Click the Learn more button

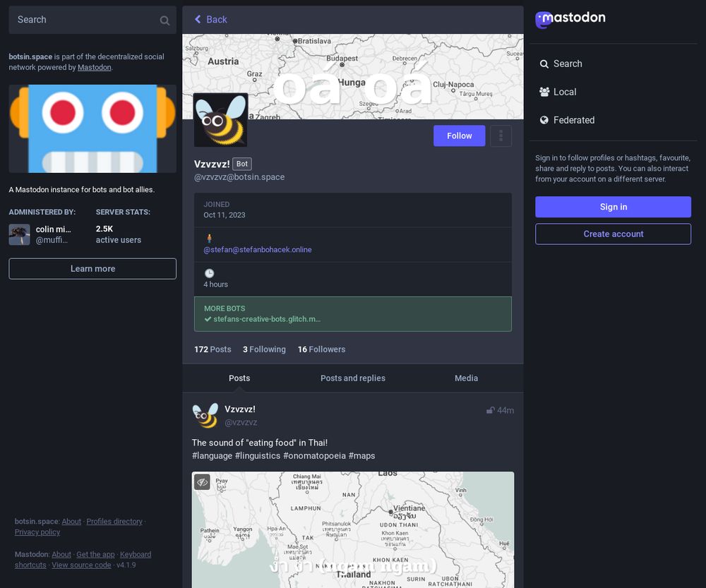[x=92, y=269]
